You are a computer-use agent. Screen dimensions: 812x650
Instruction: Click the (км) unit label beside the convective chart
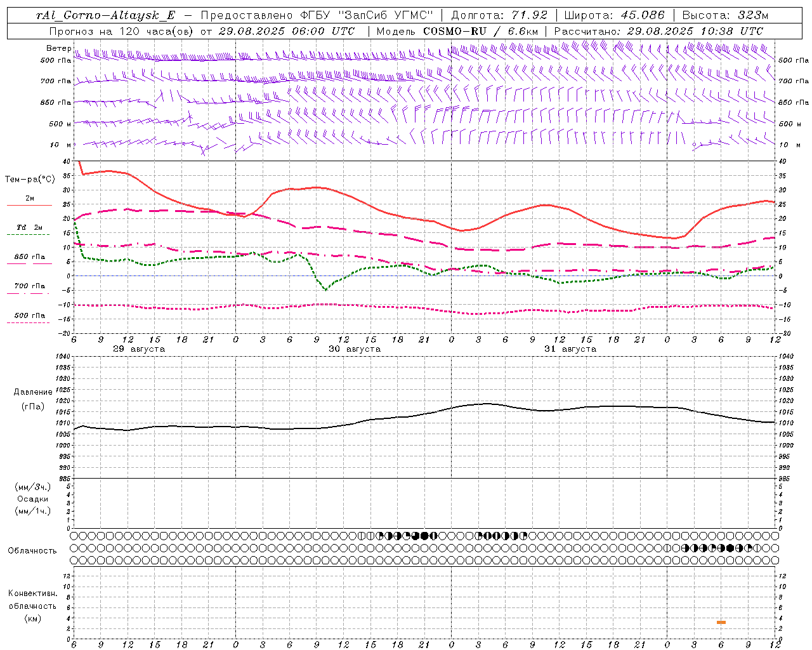(33, 618)
